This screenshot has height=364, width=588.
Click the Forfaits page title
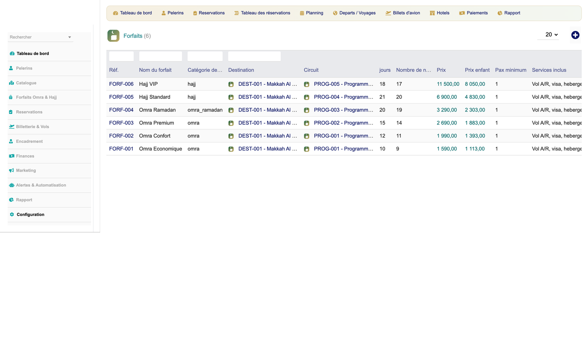coord(133,36)
